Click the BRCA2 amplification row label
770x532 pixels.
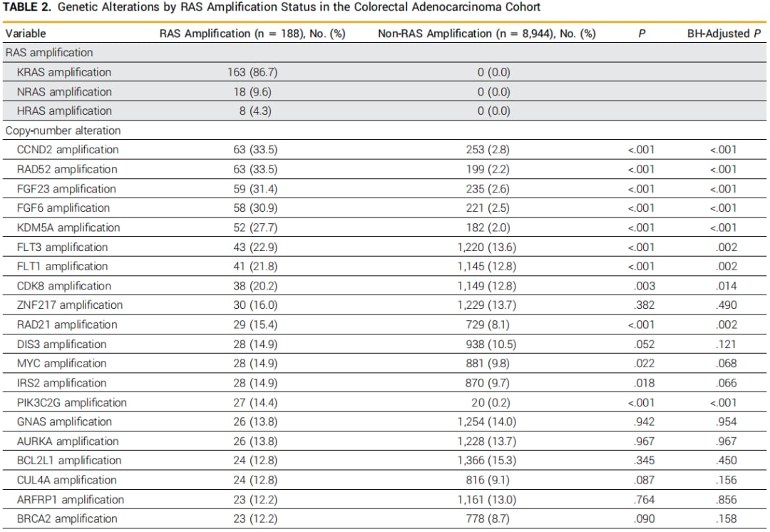coord(67,518)
